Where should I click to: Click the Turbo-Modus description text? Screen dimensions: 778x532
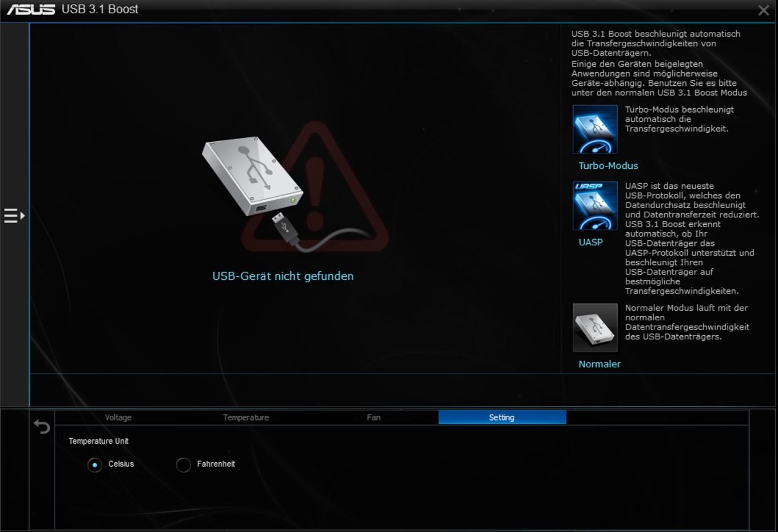pos(679,119)
